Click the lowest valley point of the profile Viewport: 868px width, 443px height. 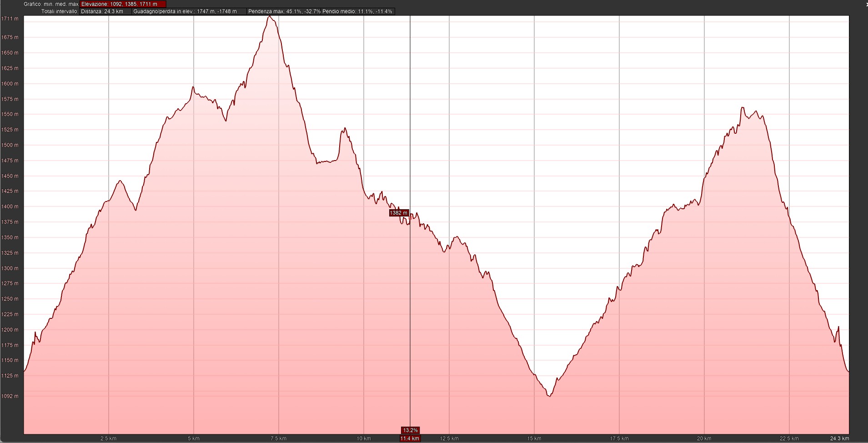550,396
